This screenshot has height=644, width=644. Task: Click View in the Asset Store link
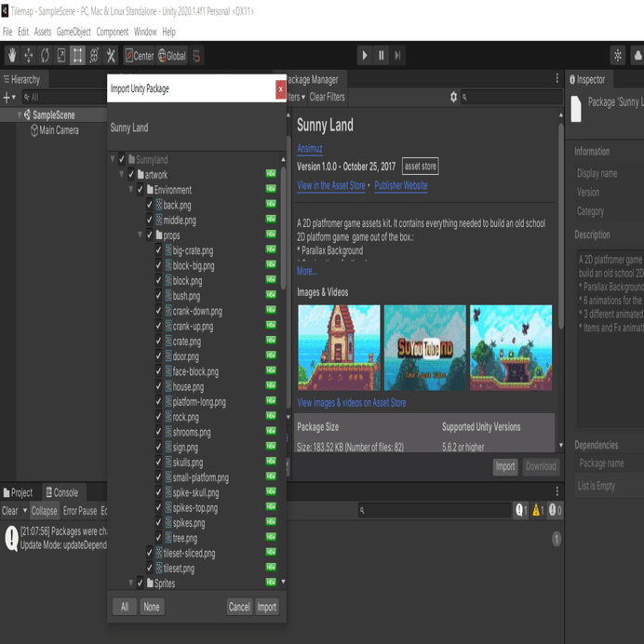click(331, 185)
